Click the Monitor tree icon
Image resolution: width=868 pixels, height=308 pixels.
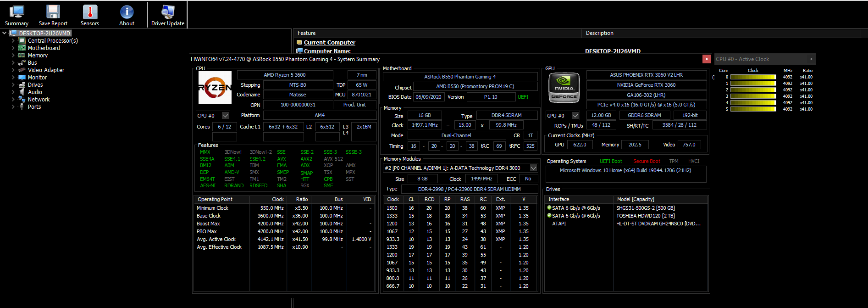pyautogui.click(x=22, y=77)
